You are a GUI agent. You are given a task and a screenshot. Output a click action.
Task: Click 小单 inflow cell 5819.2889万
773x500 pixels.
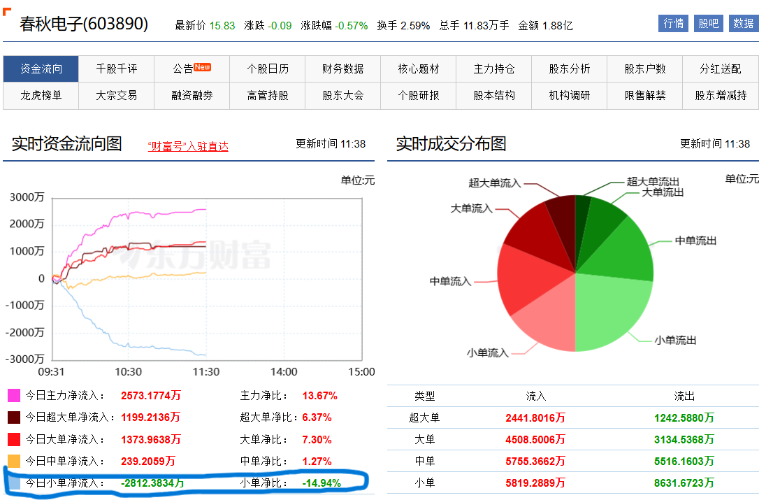click(535, 483)
